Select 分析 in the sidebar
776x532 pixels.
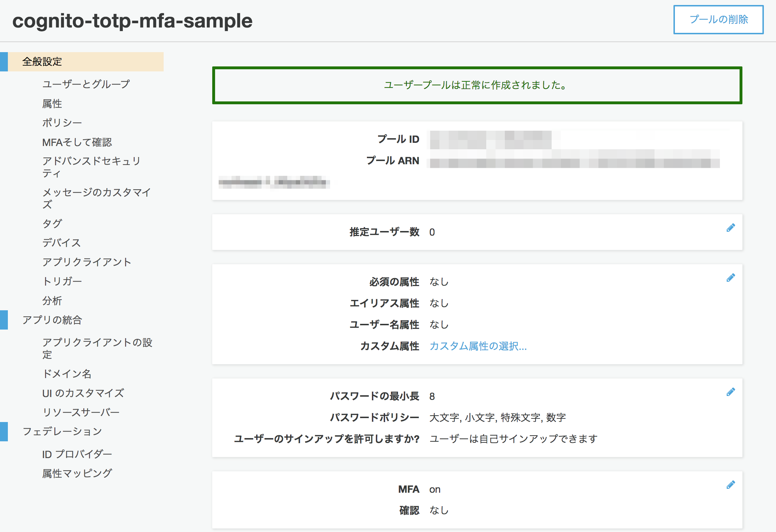pos(52,300)
